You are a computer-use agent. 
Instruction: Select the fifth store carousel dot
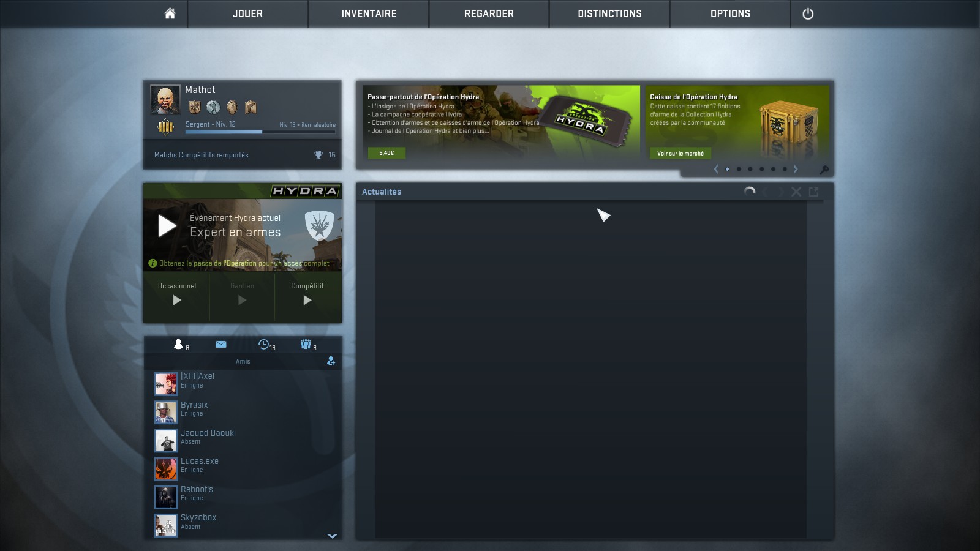tap(773, 169)
